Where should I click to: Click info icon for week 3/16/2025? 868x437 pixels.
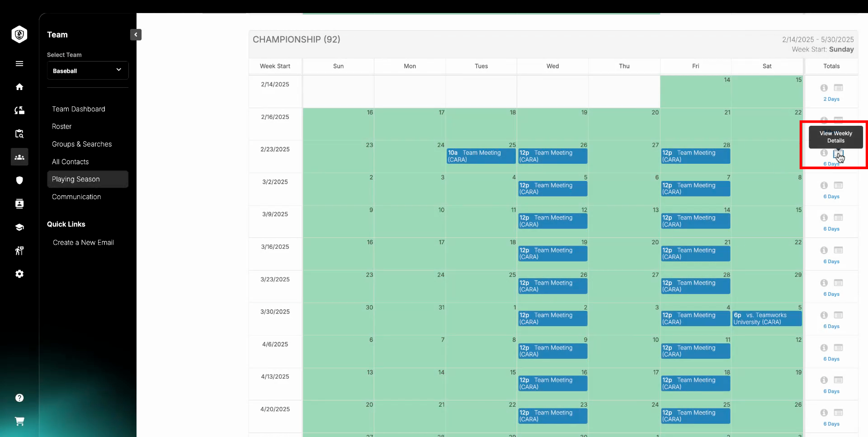tap(824, 251)
